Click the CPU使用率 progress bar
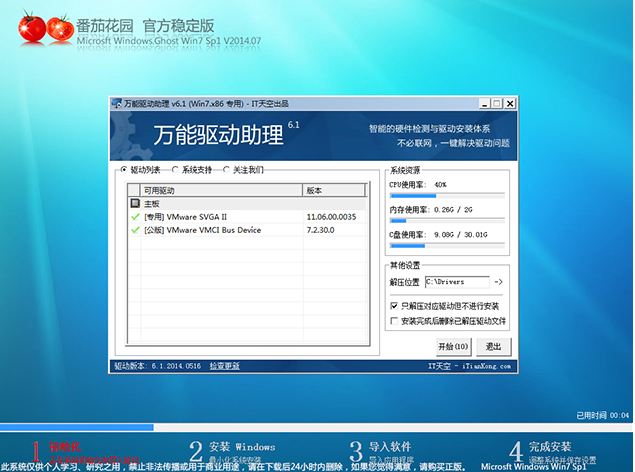The height and width of the screenshot is (472, 635). pyautogui.click(x=447, y=196)
